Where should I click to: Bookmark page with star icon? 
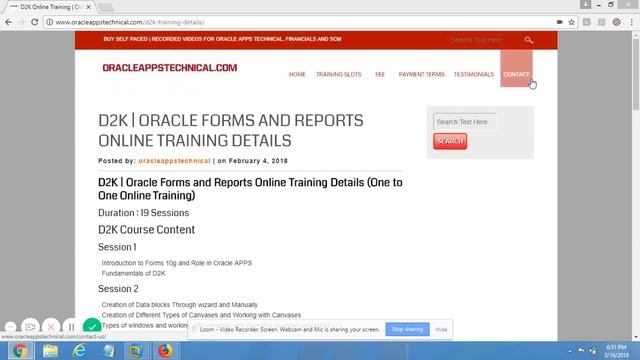point(571,22)
